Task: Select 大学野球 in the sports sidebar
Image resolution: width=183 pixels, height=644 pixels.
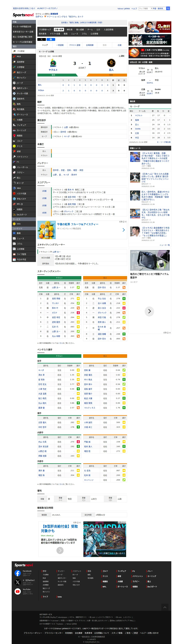Action: pos(24,67)
